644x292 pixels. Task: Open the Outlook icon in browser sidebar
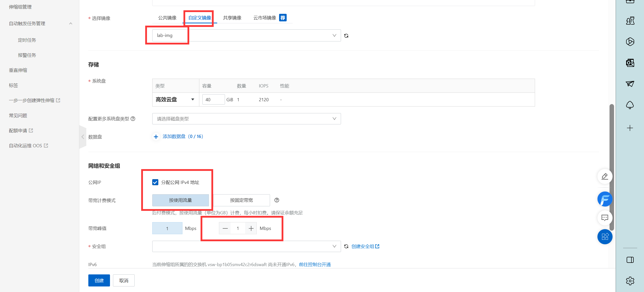pos(630,63)
